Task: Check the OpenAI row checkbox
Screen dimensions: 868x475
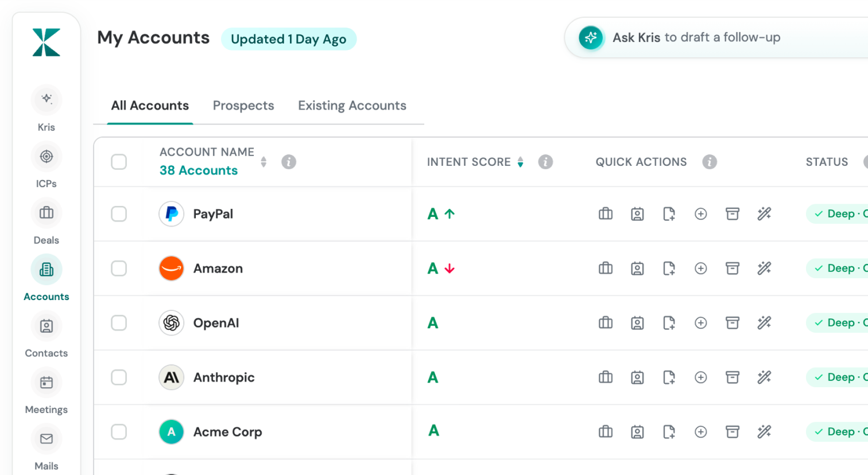Action: click(x=119, y=323)
